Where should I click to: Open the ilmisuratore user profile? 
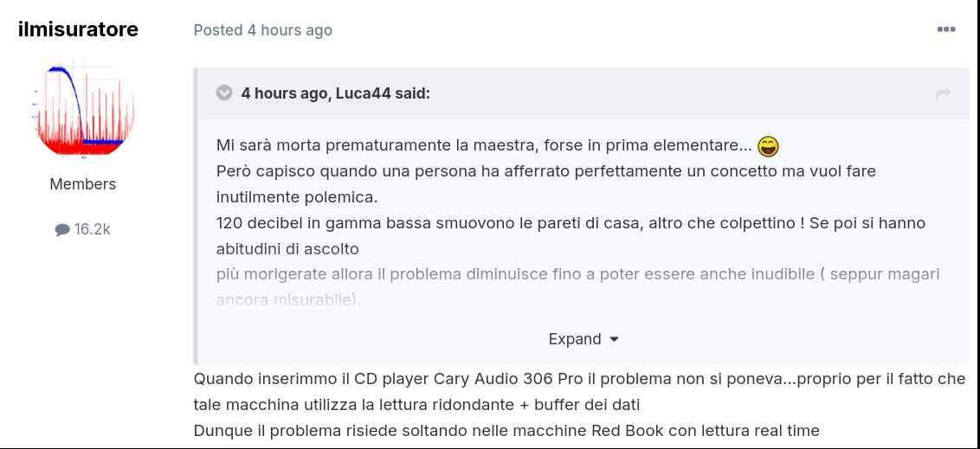78,29
